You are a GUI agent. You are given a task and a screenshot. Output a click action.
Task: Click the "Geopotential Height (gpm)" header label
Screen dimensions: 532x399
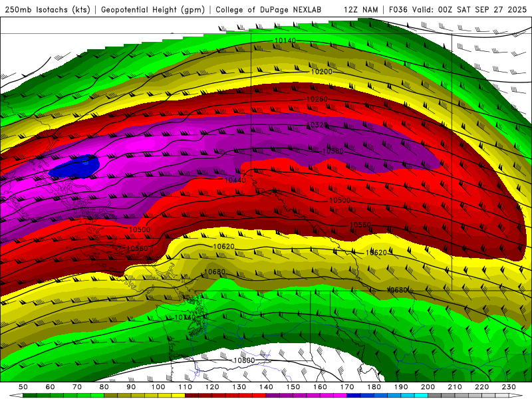click(x=153, y=9)
